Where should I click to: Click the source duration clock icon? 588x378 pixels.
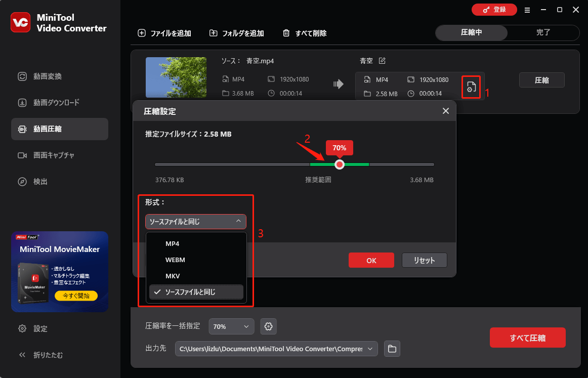[x=271, y=94]
